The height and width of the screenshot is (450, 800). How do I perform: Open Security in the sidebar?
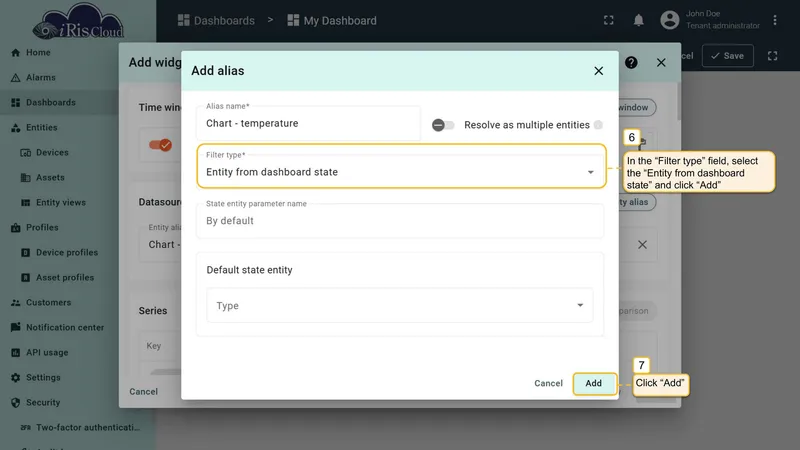[x=43, y=403]
